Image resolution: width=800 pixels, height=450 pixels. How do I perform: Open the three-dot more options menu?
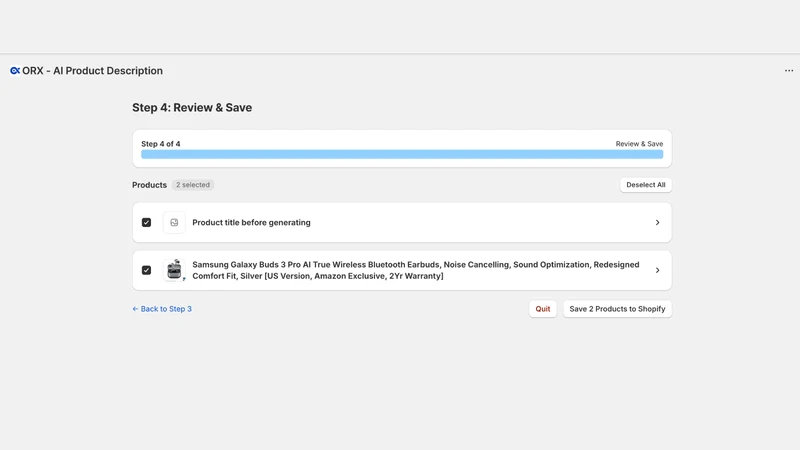pos(789,70)
